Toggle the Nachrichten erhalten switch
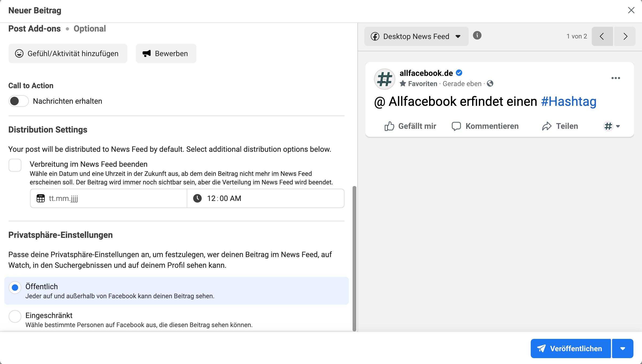Screen dimensions: 642x364 [x=18, y=101]
